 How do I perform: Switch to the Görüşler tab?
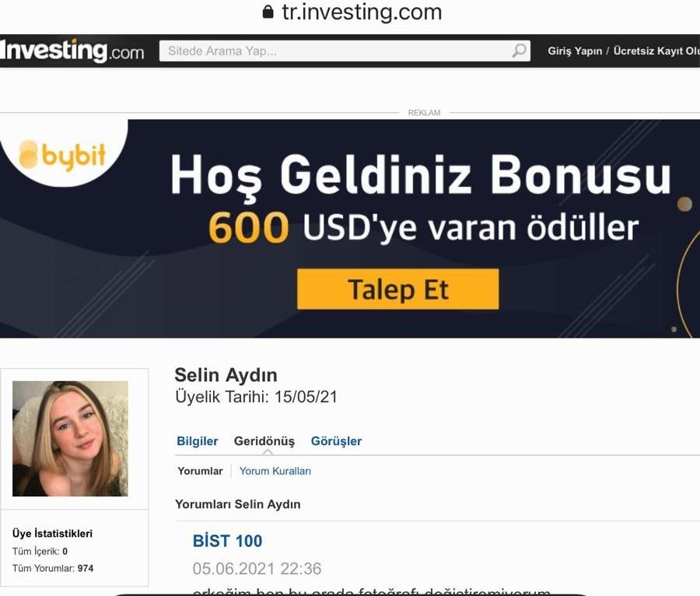[336, 441]
